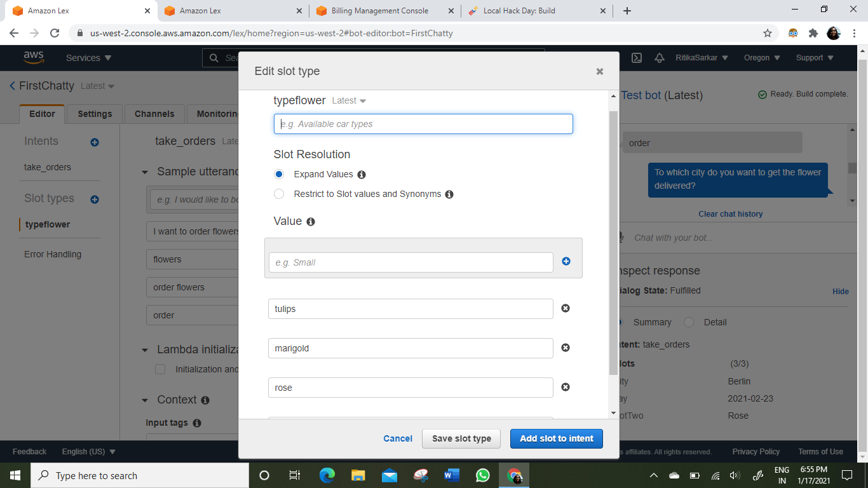
Task: Select Restrict to Slot values and Synonyms
Action: pos(279,194)
